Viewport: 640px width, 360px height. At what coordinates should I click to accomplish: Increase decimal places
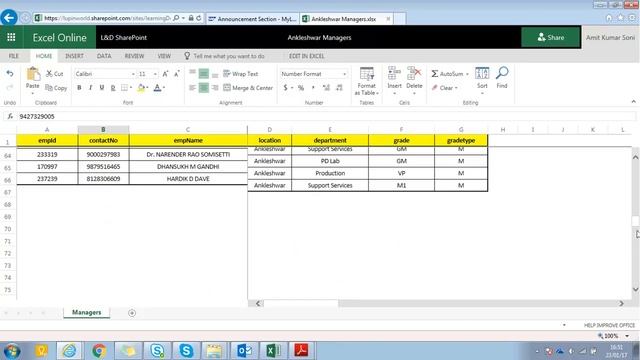tap(326, 88)
